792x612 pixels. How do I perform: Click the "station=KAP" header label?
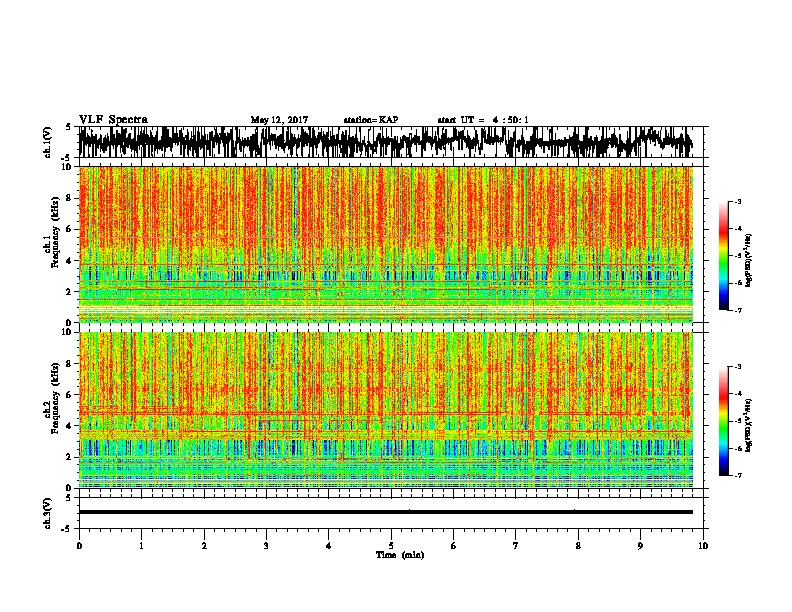pos(371,120)
